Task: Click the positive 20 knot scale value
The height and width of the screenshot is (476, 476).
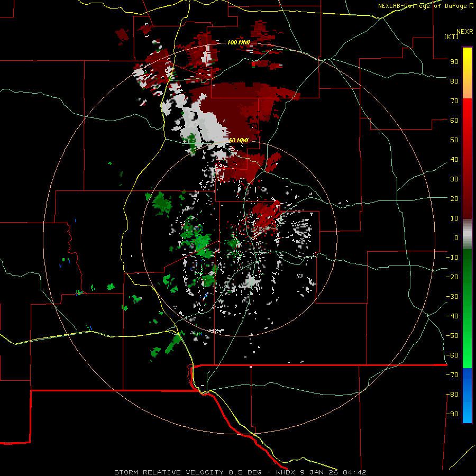Action: pyautogui.click(x=454, y=198)
